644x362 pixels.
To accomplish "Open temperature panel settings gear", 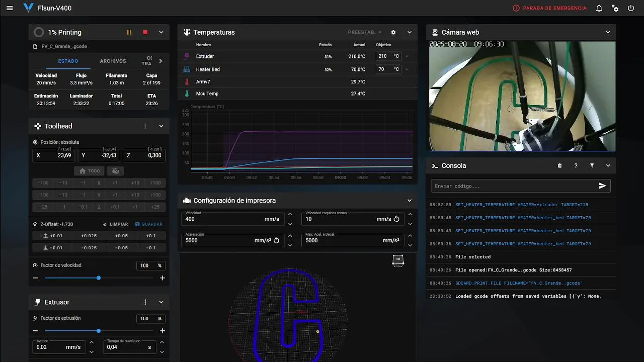I will pos(393,32).
